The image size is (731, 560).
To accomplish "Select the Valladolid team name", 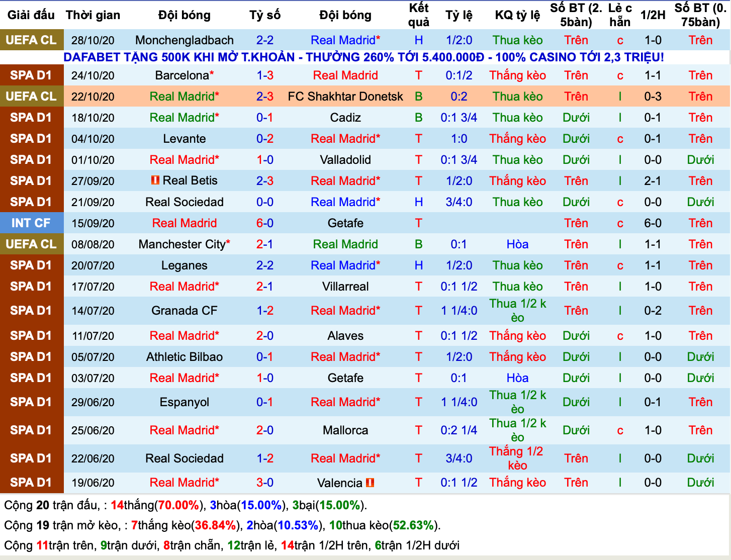I will coord(345,160).
